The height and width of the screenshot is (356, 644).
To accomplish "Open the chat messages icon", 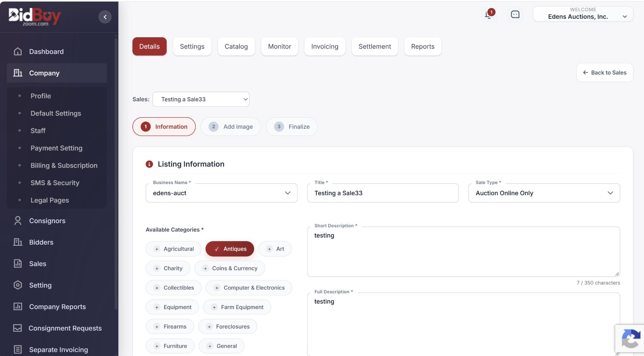I will (x=515, y=14).
